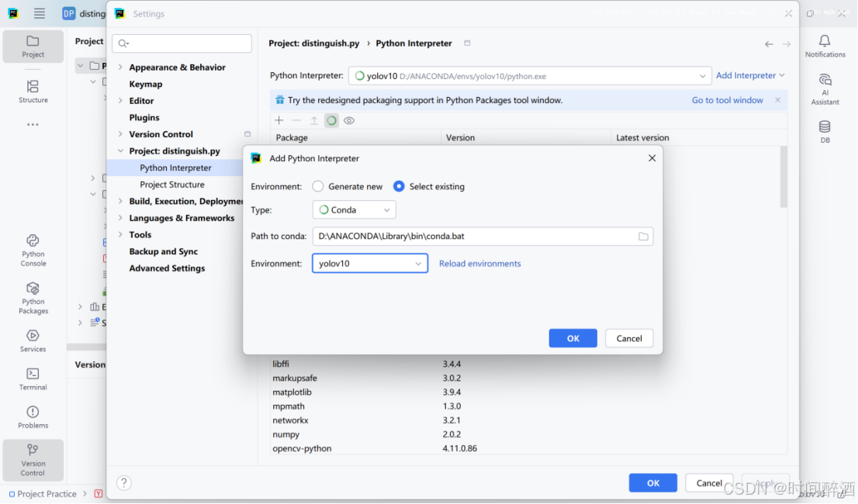Toggle show early releases eye icon
Image resolution: width=858 pixels, height=504 pixels.
coord(349,120)
